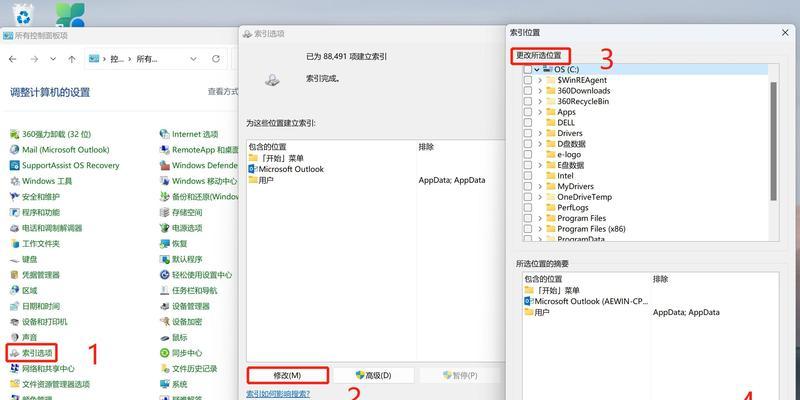Tick the Program Files folder checkbox
The image size is (800, 400).
527,218
